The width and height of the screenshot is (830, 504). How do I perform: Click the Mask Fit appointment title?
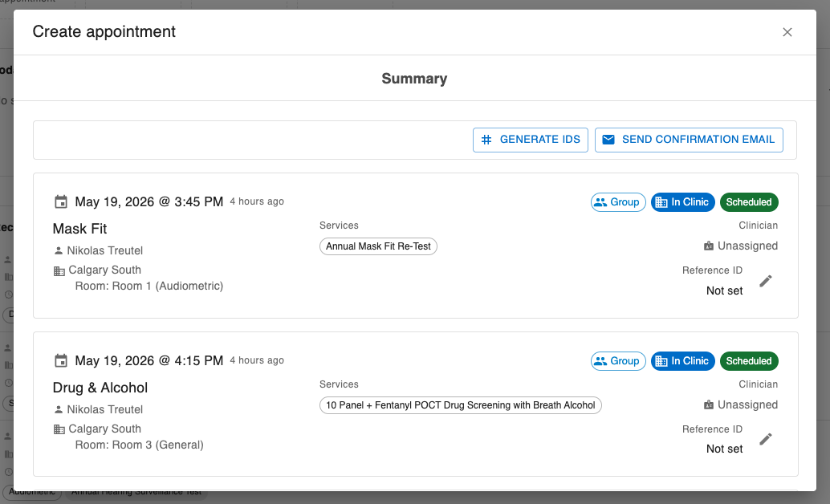(x=80, y=229)
